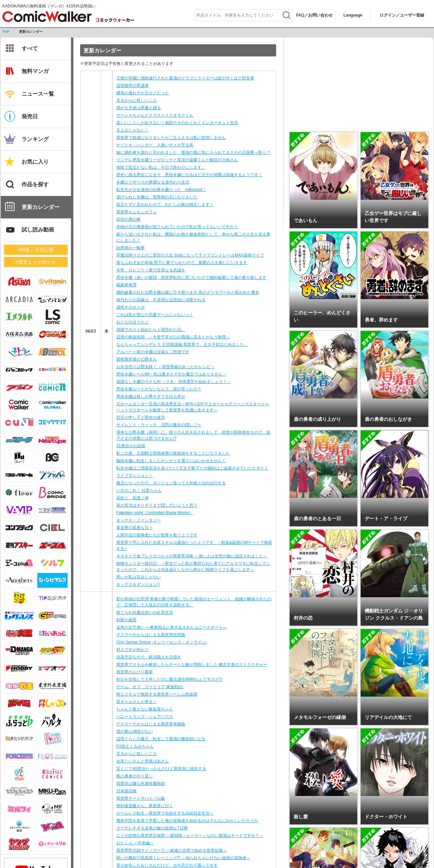This screenshot has width=434, height=868.
Task: Open Only Sense Online link
Action: [162, 642]
